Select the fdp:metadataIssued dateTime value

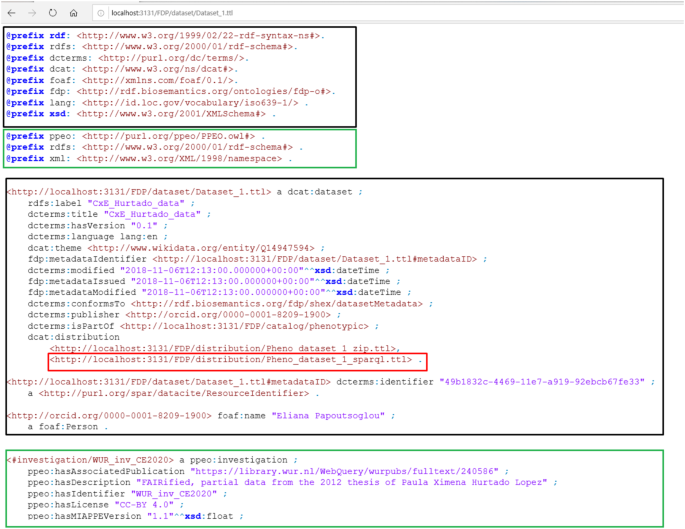tap(261, 281)
